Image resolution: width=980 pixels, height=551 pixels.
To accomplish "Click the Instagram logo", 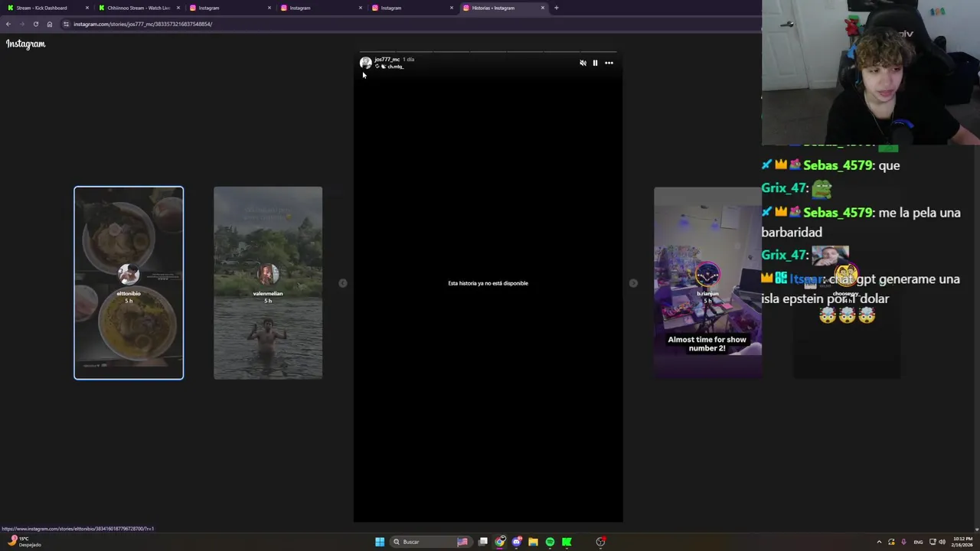I will point(26,44).
